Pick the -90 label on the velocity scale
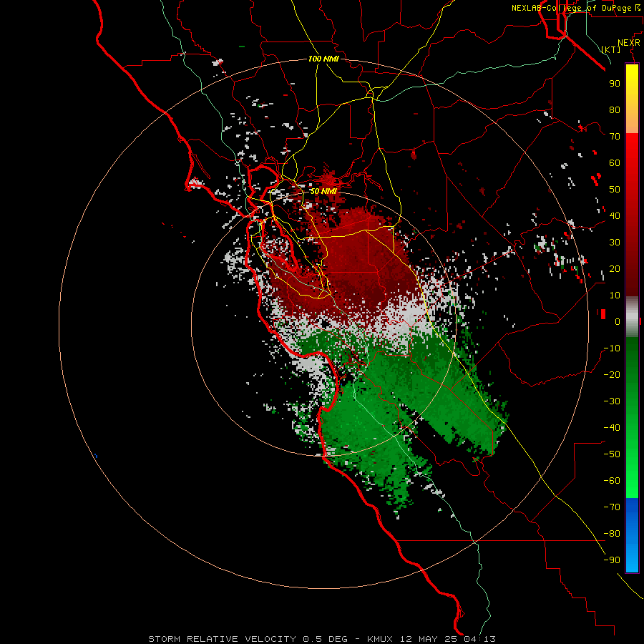Viewport: 644px width, 644px height. [x=612, y=560]
